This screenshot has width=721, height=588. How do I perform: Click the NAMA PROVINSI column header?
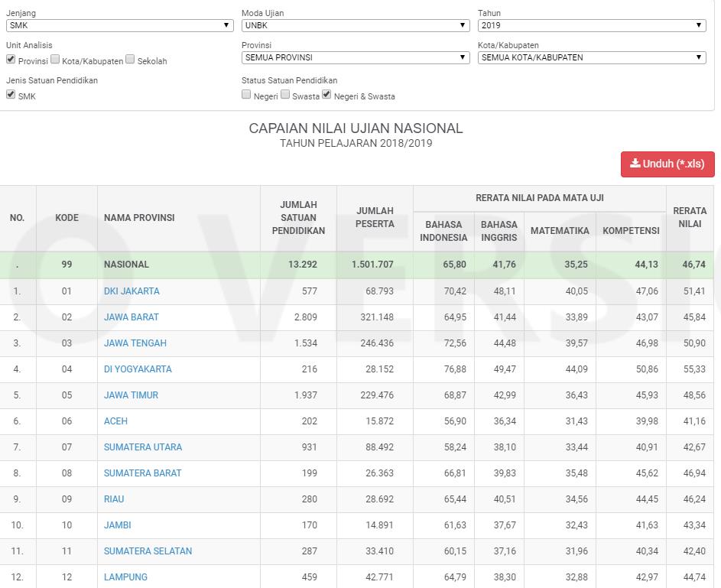click(x=179, y=218)
